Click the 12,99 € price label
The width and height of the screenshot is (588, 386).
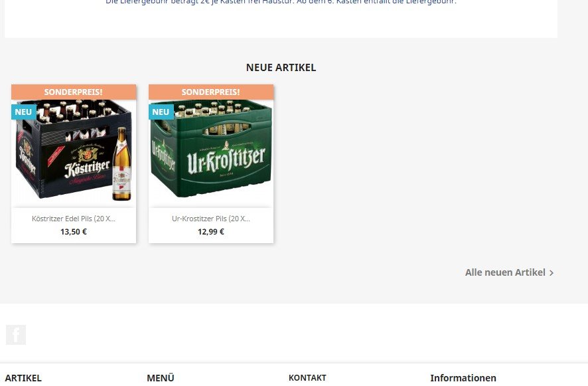(211, 232)
